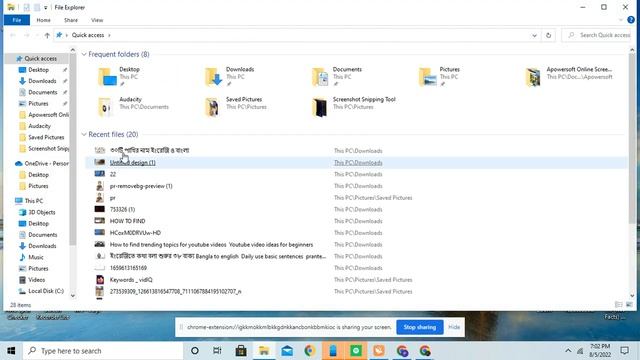Open the Share ribbon tab
The width and height of the screenshot is (640, 360).
point(71,20)
